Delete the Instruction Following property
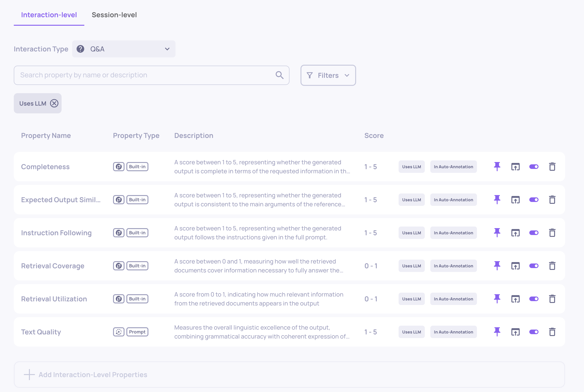 coord(552,233)
